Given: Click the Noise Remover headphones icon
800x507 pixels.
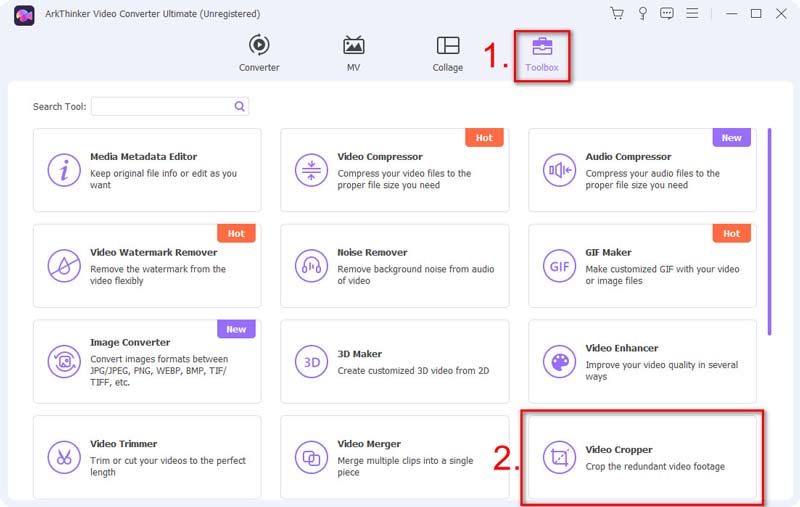Looking at the screenshot, I should click(311, 266).
